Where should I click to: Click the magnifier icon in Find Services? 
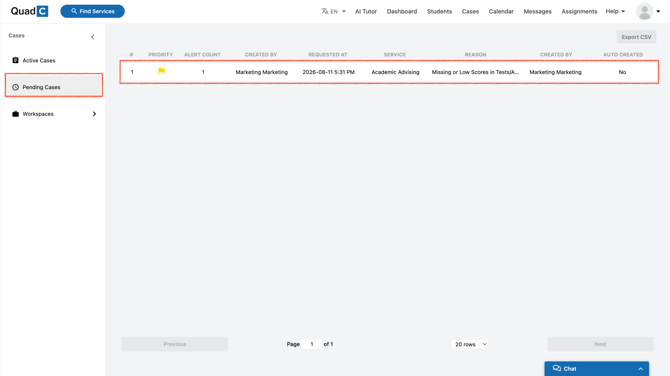point(74,11)
